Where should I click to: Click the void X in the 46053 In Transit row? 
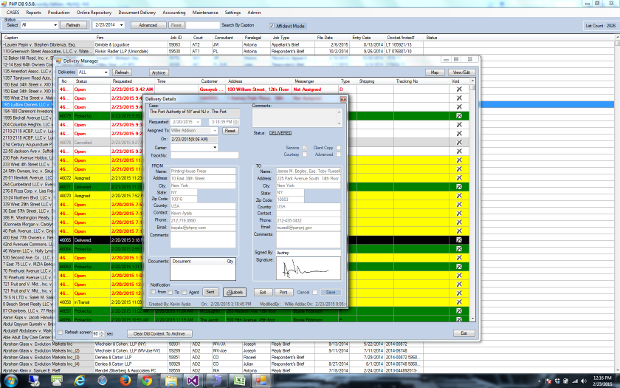pos(459,302)
